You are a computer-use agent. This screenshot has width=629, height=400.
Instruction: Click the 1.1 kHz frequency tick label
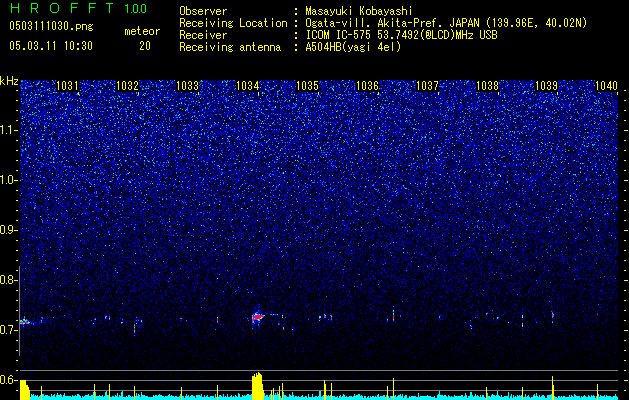coord(8,130)
